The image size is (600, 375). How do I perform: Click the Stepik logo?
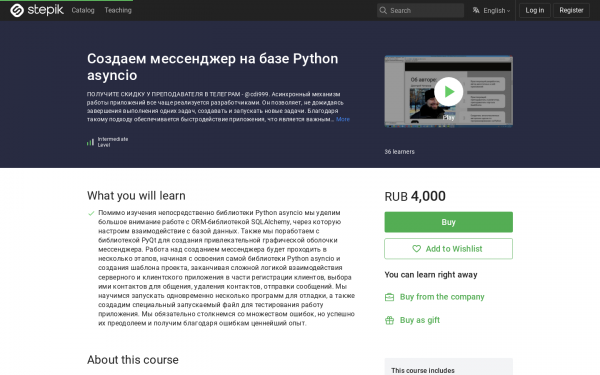[x=37, y=10]
